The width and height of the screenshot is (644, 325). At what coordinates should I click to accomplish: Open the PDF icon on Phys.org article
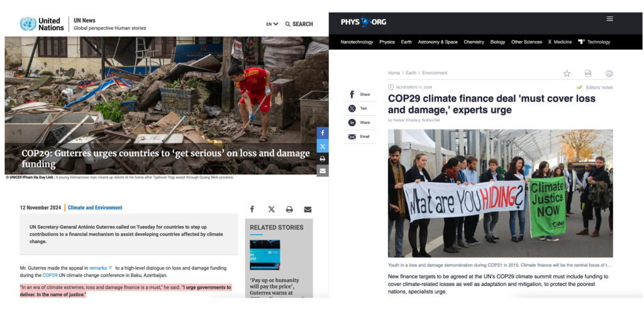tap(588, 74)
